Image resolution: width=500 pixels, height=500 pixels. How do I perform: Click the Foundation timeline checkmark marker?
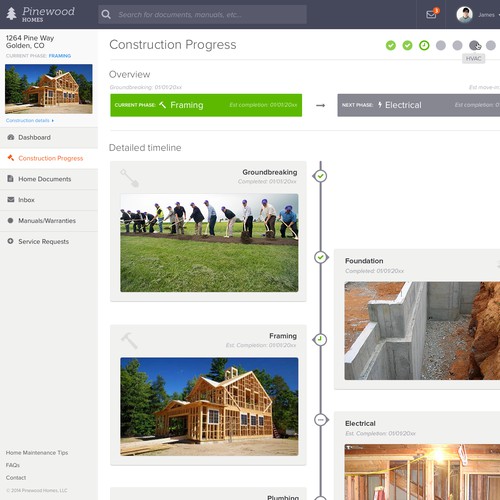(x=320, y=257)
